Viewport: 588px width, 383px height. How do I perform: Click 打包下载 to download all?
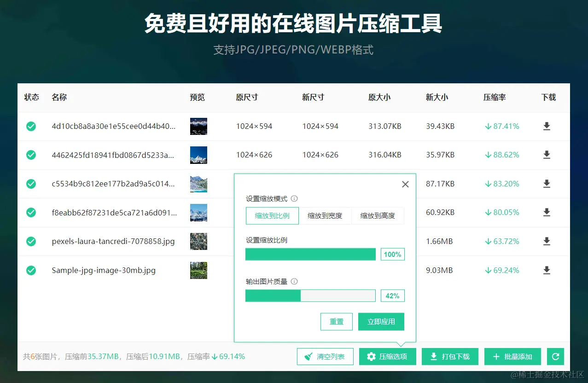click(x=450, y=356)
